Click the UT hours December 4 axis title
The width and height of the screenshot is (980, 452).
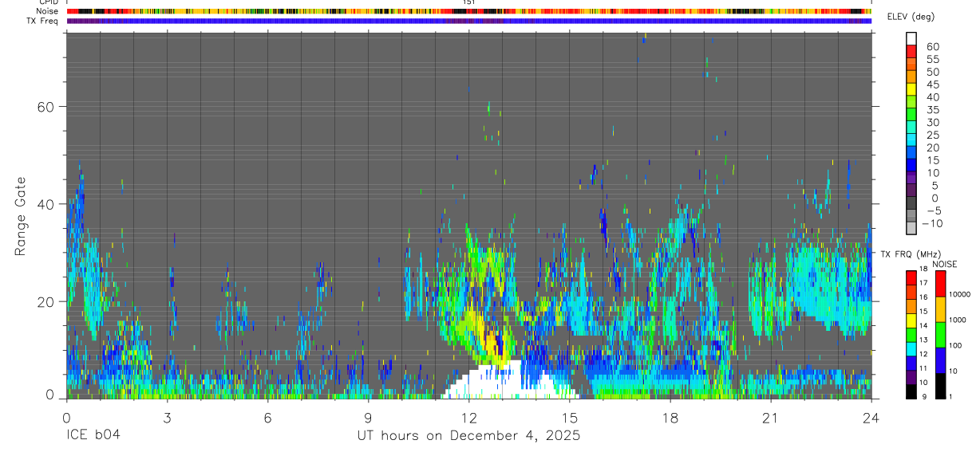click(468, 436)
